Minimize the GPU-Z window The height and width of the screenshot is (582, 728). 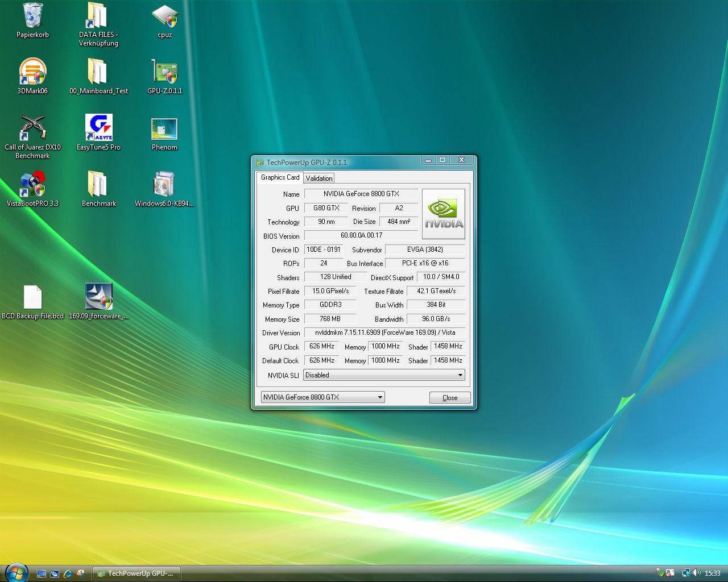coord(428,160)
